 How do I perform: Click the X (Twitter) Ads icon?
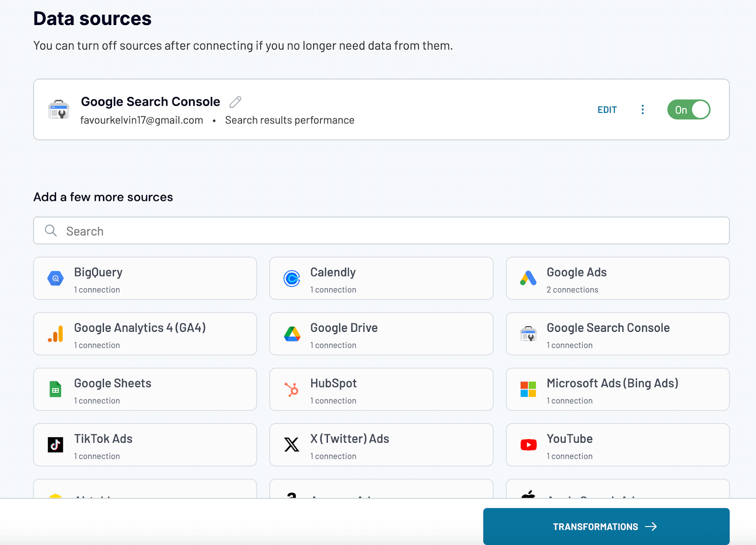(292, 445)
